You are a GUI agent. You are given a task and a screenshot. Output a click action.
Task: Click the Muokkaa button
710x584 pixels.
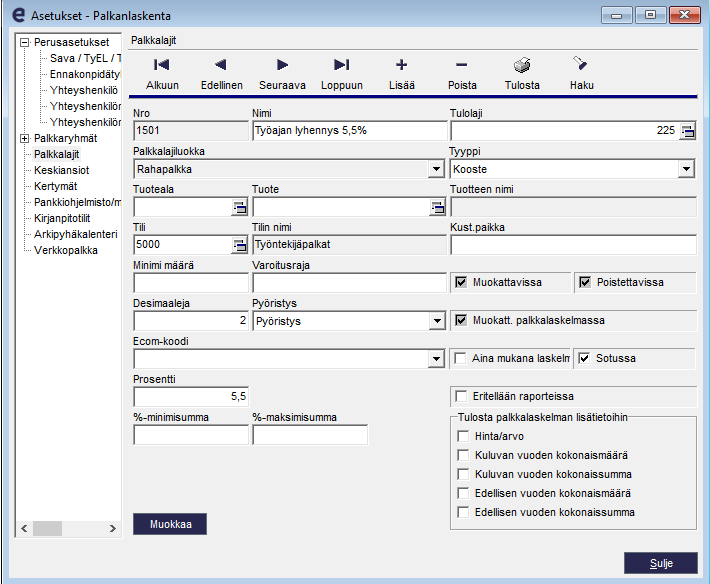click(170, 524)
